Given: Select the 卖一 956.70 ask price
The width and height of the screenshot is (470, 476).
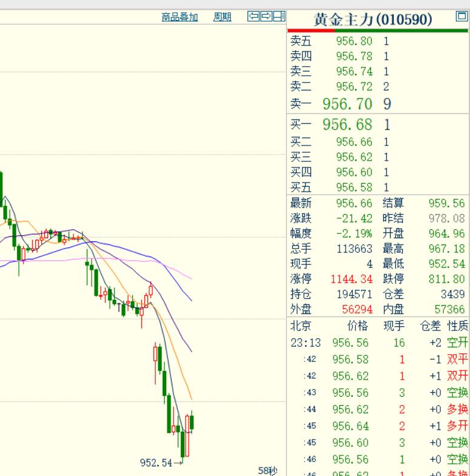Looking at the screenshot, I should point(347,104).
